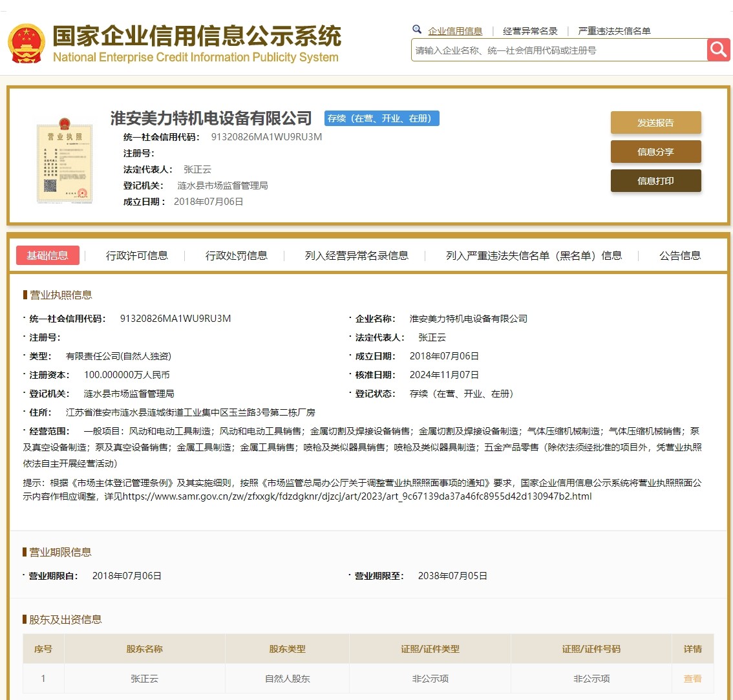Select the 基础信息 tab
Viewport: 733px width, 700px height.
[48, 255]
